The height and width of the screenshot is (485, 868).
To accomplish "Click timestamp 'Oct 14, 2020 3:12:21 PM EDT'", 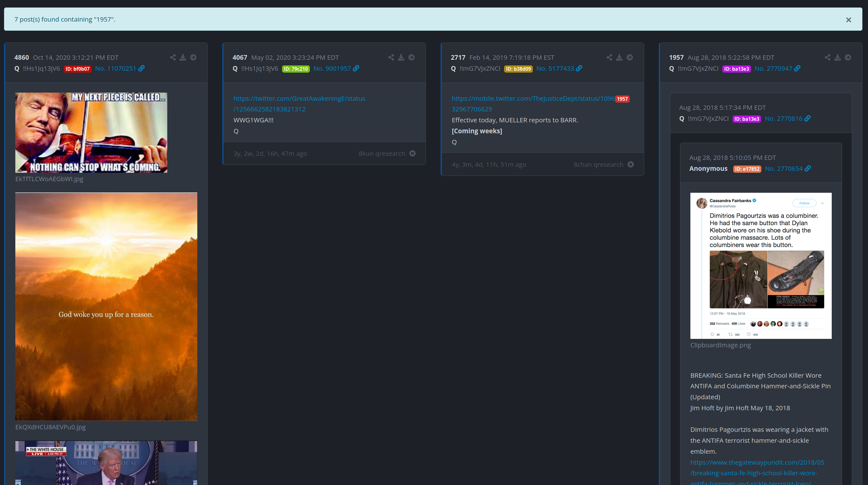I will click(x=76, y=58).
